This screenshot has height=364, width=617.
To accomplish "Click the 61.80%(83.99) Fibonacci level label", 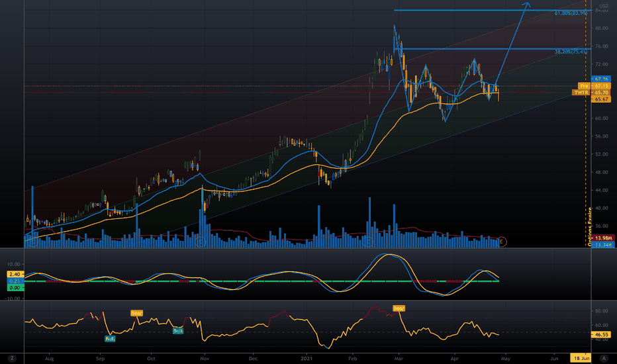I will [x=571, y=13].
